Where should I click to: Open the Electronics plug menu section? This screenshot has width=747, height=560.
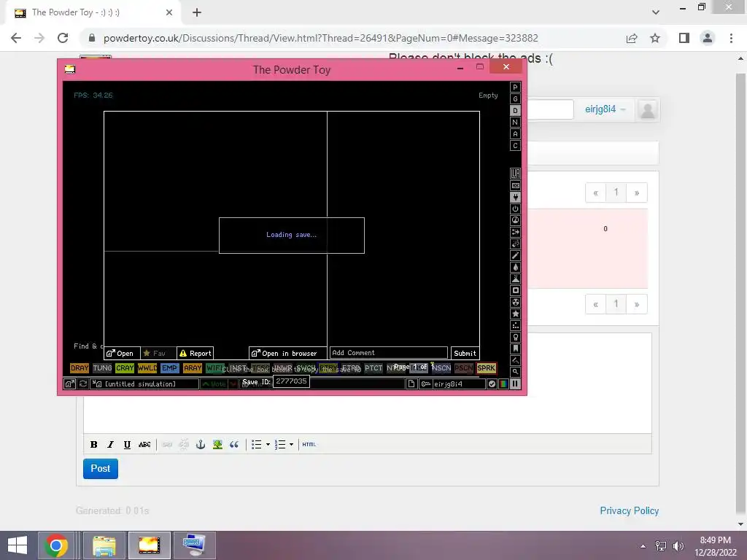pos(515,197)
